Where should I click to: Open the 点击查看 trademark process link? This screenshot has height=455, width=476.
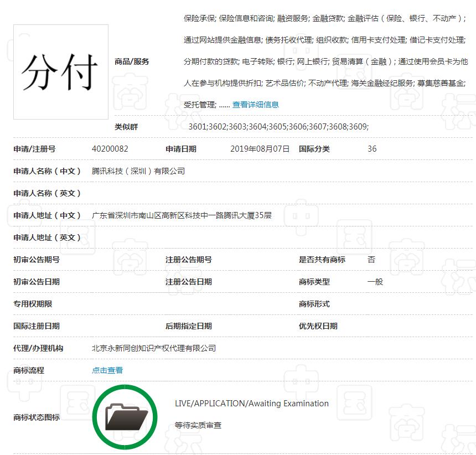click(107, 370)
